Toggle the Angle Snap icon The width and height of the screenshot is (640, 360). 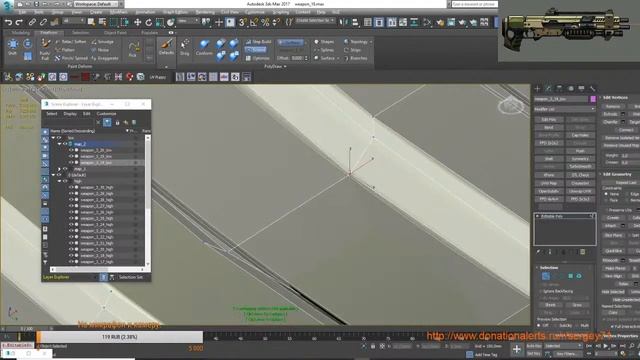pyautogui.click(x=254, y=22)
